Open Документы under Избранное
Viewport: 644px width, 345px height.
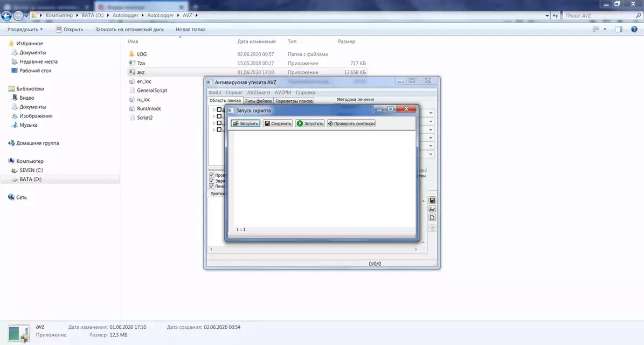(x=32, y=53)
